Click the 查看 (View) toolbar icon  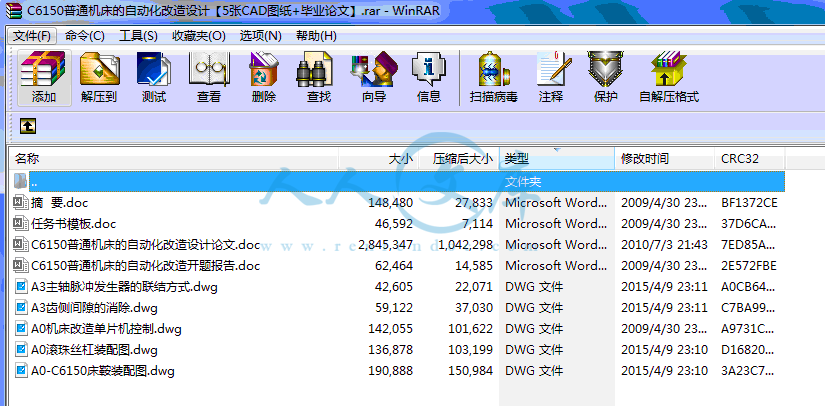tap(208, 68)
